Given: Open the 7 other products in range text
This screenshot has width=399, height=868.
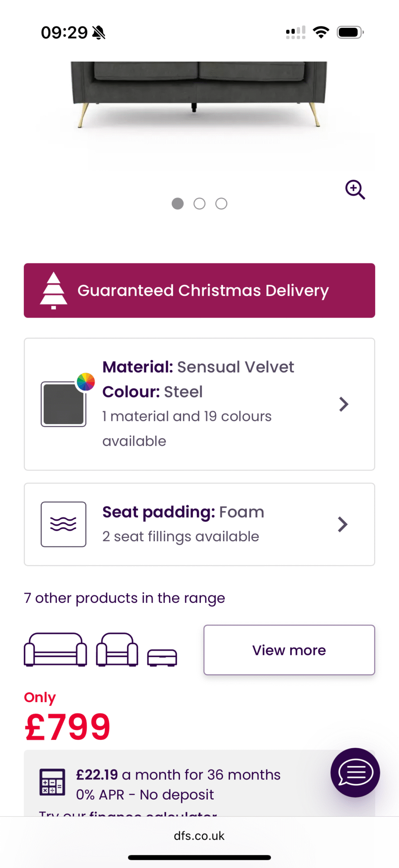Looking at the screenshot, I should coord(124,598).
